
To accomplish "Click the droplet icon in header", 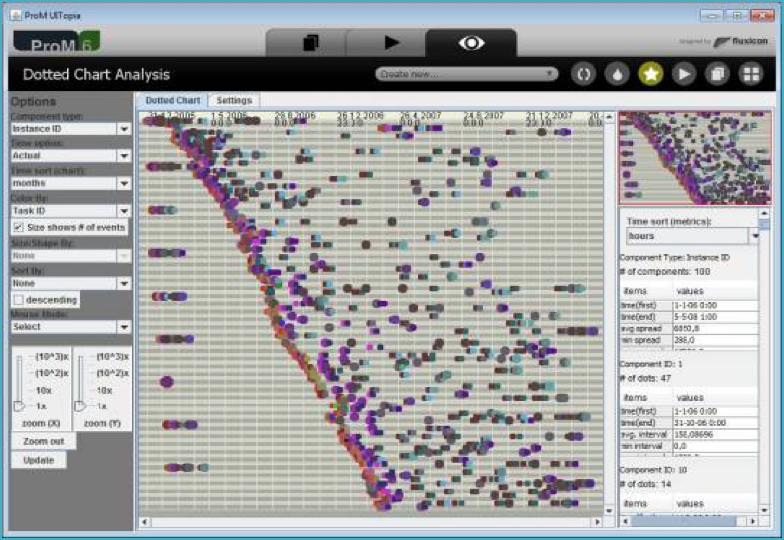I will (x=617, y=74).
